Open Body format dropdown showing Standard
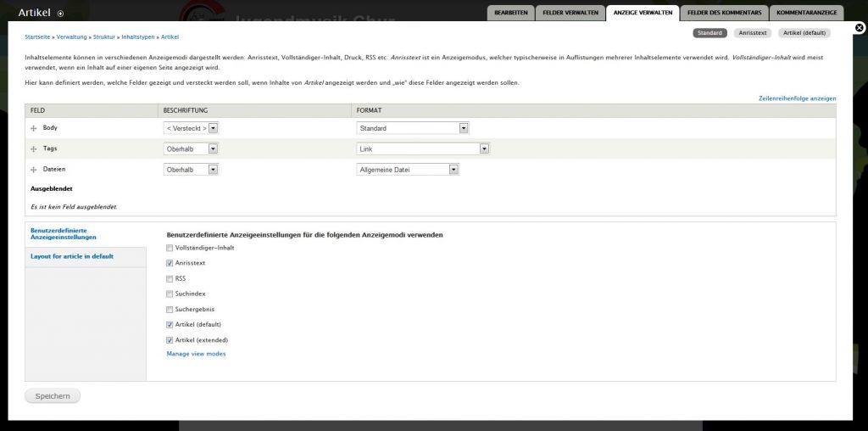 pos(413,128)
